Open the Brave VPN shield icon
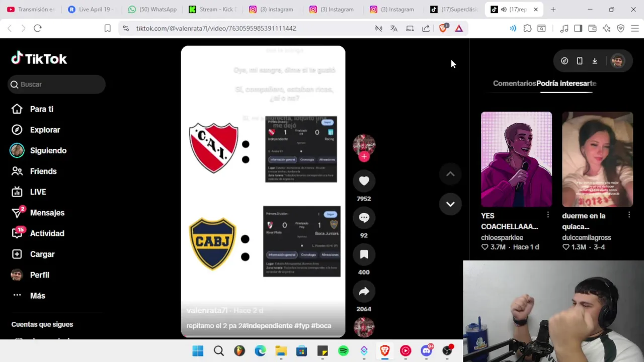Image resolution: width=644 pixels, height=362 pixels. (620, 28)
